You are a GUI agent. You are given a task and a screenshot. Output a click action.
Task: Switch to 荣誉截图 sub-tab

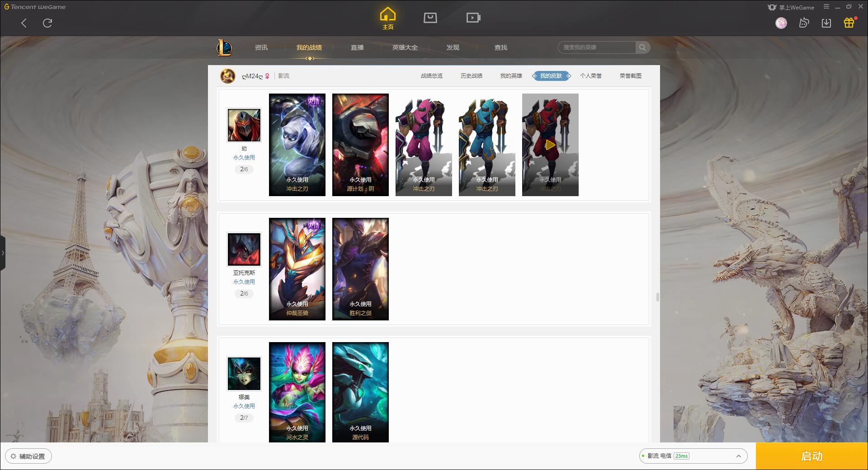click(x=631, y=76)
